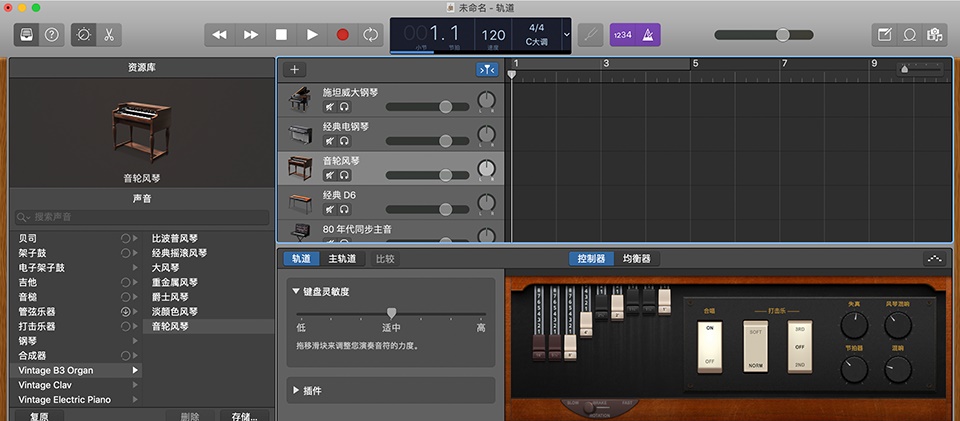The width and height of the screenshot is (960, 421).
Task: Switch to the 主轨道 tab
Action: coord(343,259)
